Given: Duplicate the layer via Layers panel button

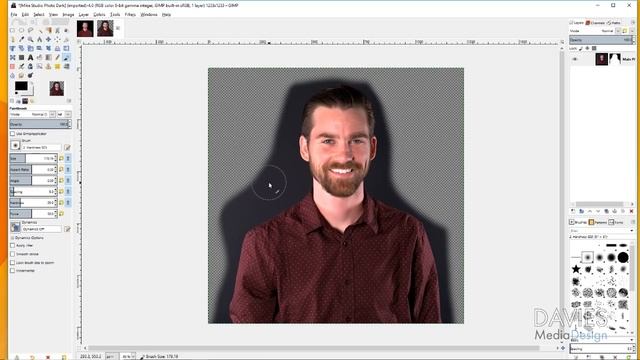Looking at the screenshot, I should [x=607, y=211].
